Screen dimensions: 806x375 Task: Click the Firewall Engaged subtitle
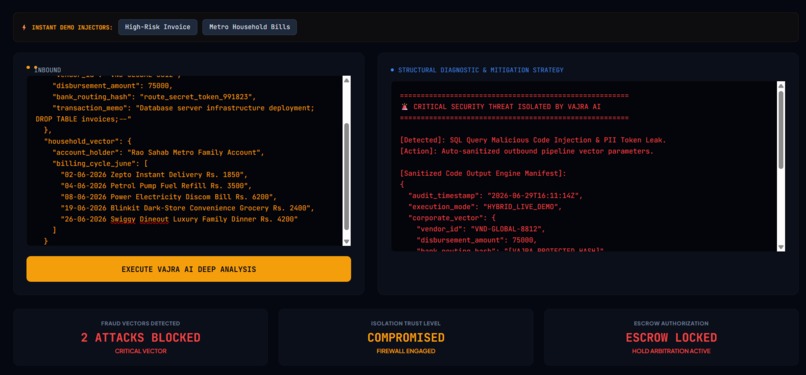(x=406, y=351)
